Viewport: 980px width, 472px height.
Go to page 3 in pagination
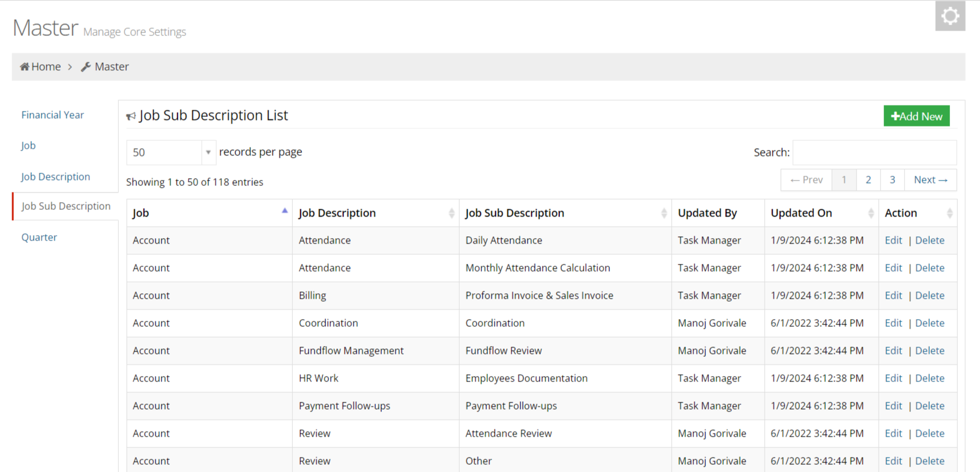tap(892, 180)
